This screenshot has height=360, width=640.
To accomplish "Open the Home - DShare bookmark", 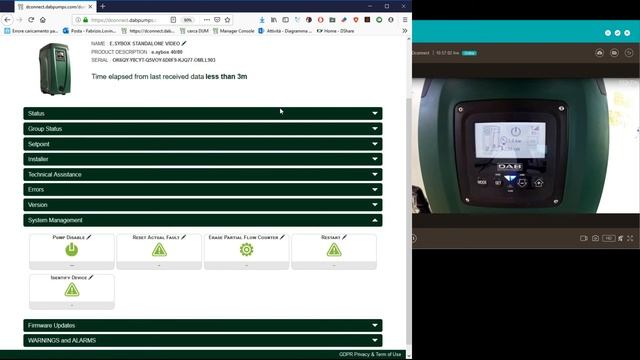I will pyautogui.click(x=336, y=31).
